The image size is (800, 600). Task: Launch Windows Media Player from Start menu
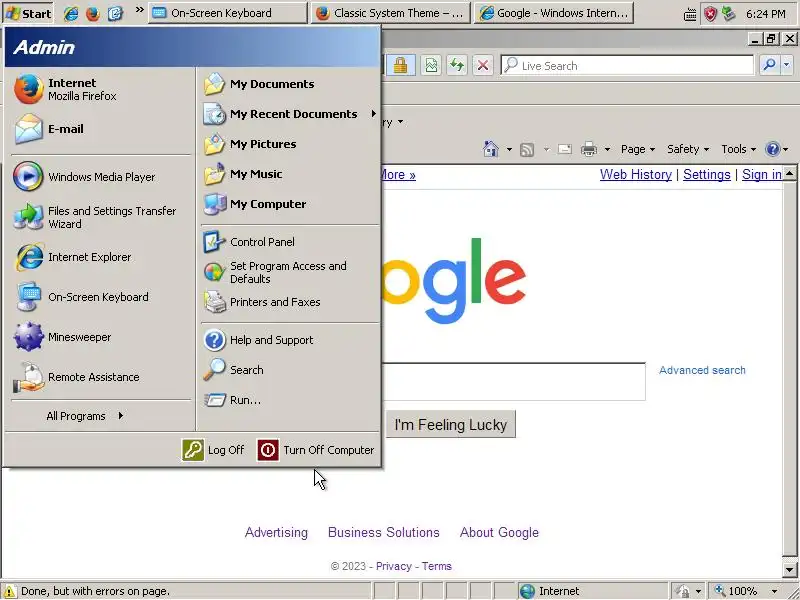tap(100, 177)
